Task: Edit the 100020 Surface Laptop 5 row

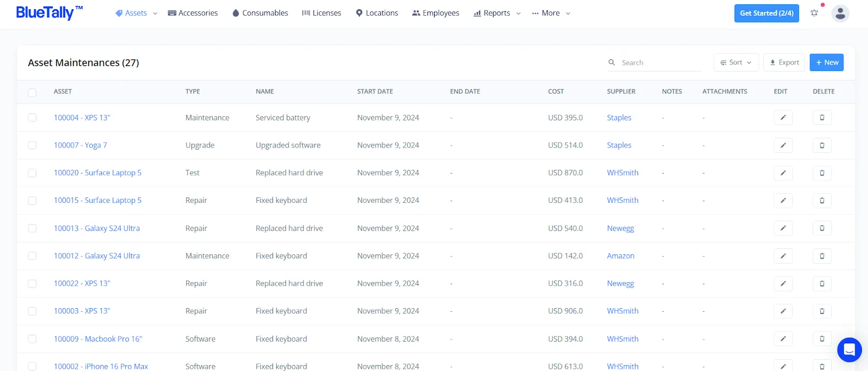Action: click(x=783, y=173)
